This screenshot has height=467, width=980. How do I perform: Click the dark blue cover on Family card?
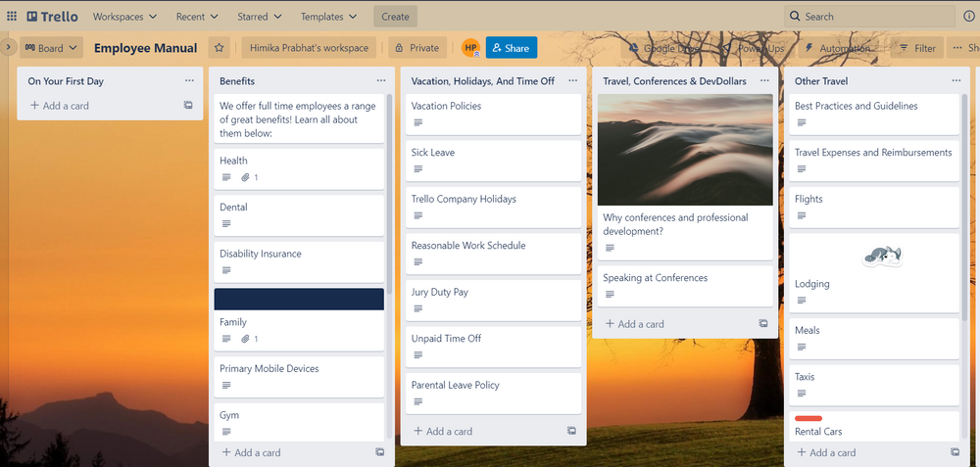click(x=299, y=299)
